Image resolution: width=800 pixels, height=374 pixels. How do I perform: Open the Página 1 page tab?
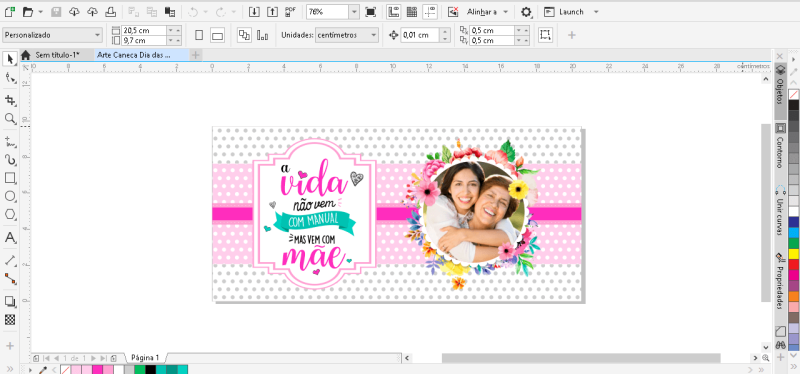click(145, 358)
